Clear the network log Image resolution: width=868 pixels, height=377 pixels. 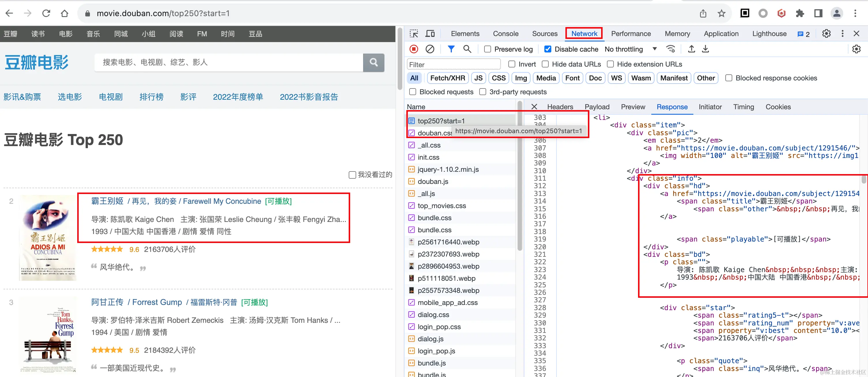point(430,49)
